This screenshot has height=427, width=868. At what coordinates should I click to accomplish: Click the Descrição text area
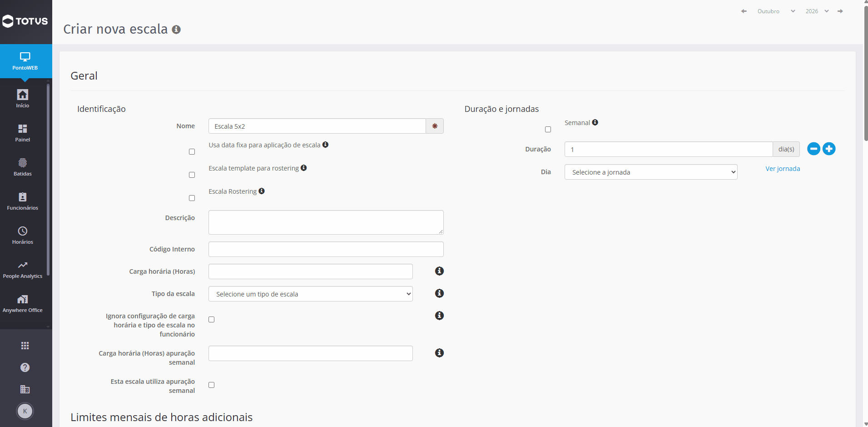pyautogui.click(x=326, y=222)
